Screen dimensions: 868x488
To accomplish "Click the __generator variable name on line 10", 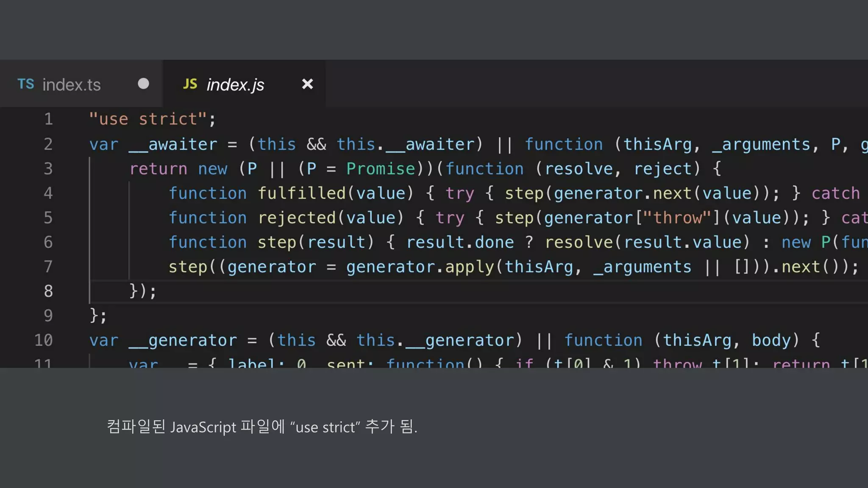I will point(183,341).
